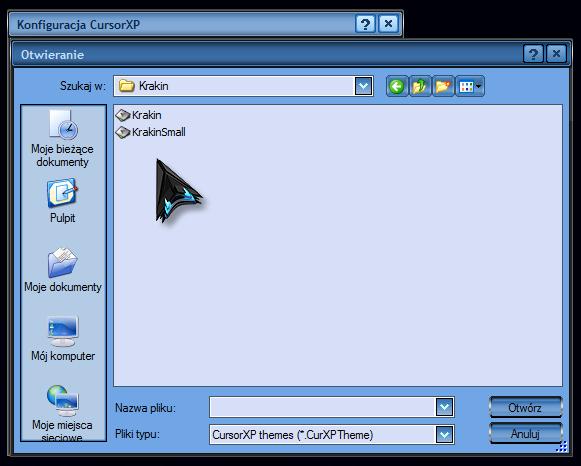This screenshot has width=581, height=466.
Task: Select the Krakin theme file
Action: click(139, 115)
